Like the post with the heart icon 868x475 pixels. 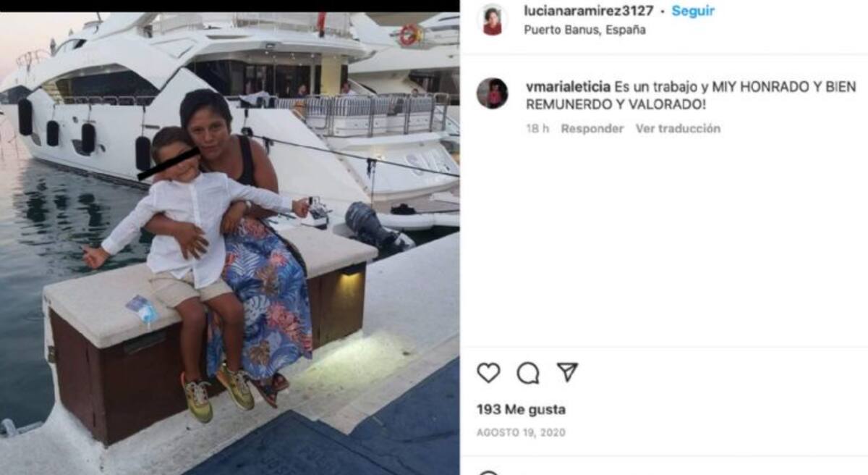click(x=488, y=373)
